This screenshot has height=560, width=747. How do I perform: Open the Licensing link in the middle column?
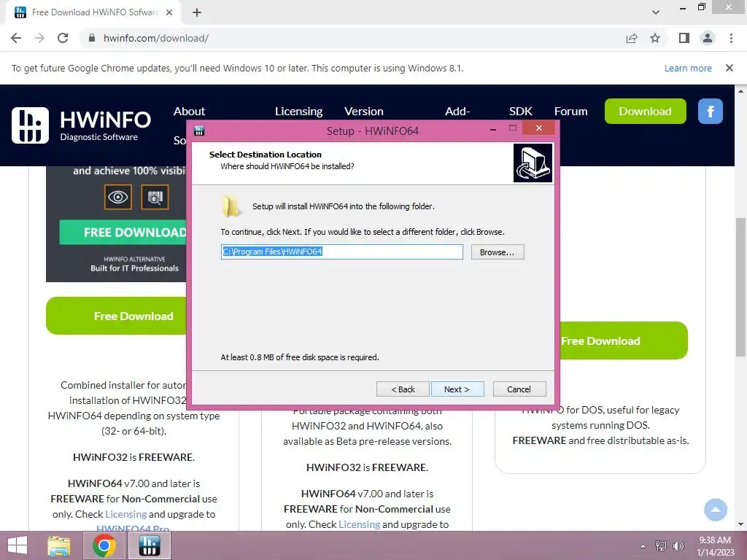pyautogui.click(x=359, y=524)
